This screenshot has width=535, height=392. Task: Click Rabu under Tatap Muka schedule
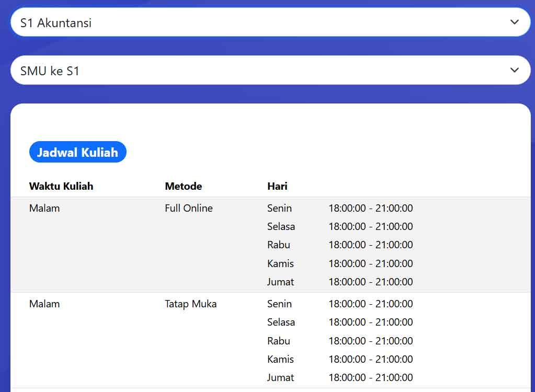click(x=278, y=341)
